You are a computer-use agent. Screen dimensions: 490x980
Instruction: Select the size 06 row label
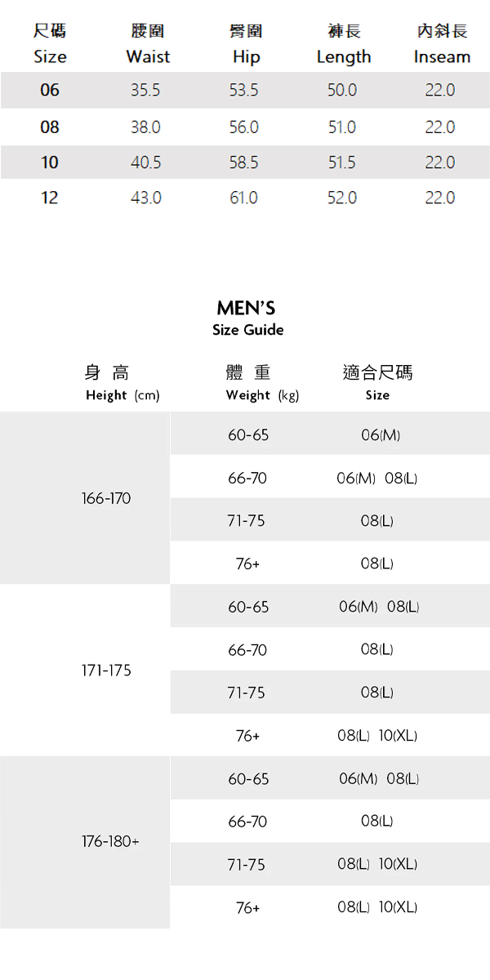(x=50, y=90)
